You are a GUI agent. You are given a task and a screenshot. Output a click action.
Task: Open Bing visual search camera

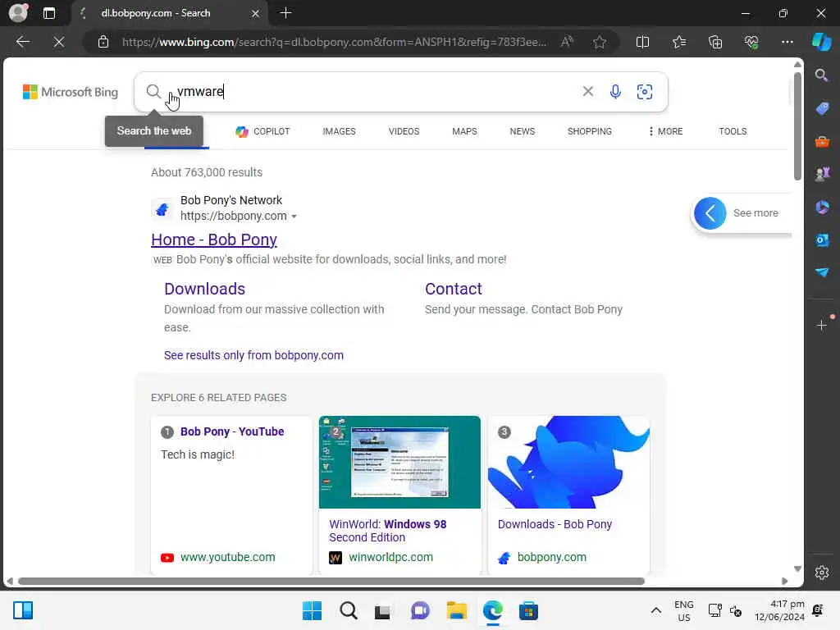(x=644, y=92)
